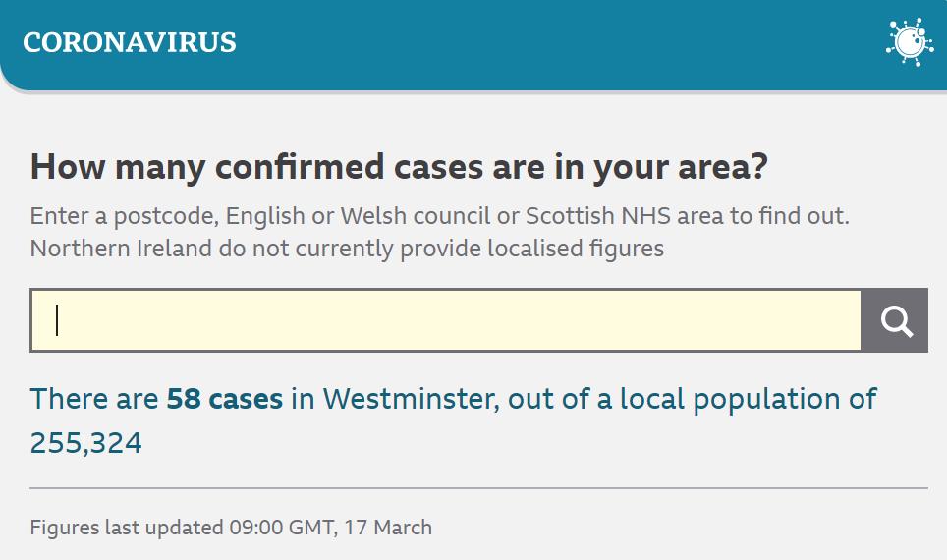Click the coronavirus virus icon in the header
Viewport: 947px width, 560px height.
click(x=909, y=42)
